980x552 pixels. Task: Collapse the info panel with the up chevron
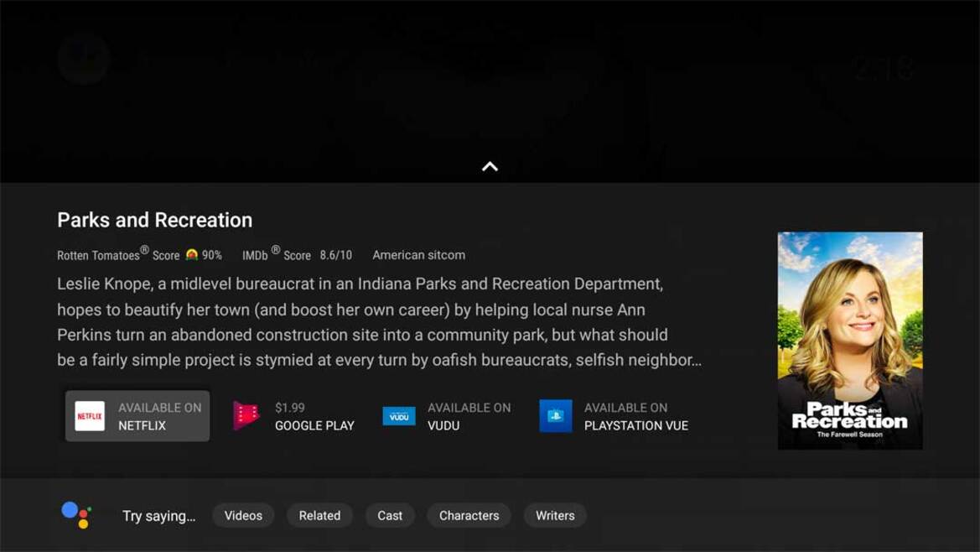click(x=490, y=166)
